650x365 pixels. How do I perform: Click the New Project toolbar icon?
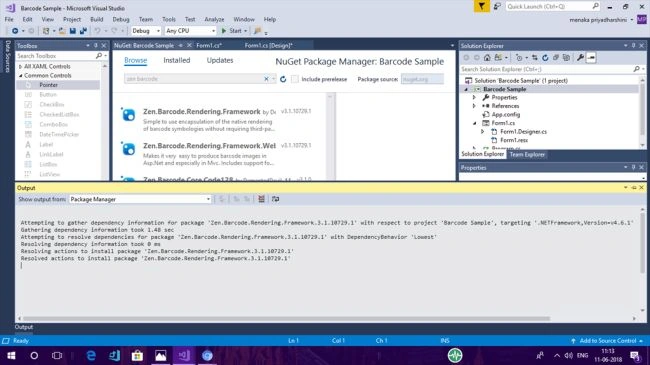tap(46, 31)
